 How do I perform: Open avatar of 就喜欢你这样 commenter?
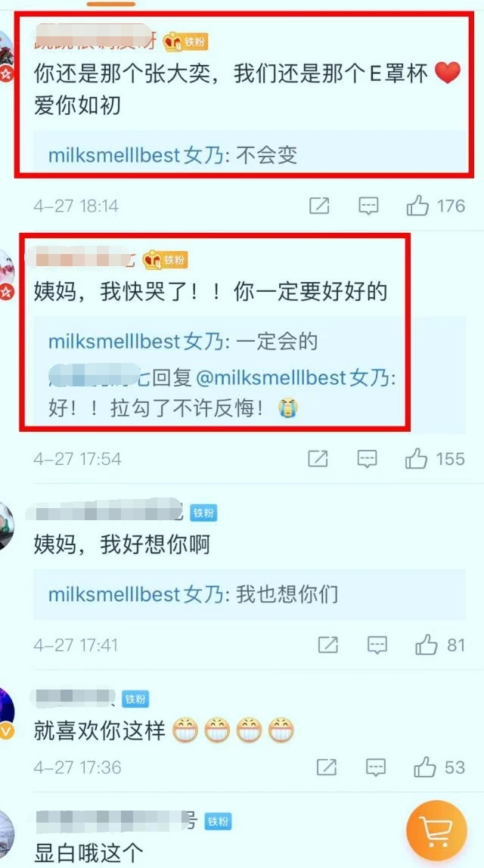pos(5,712)
